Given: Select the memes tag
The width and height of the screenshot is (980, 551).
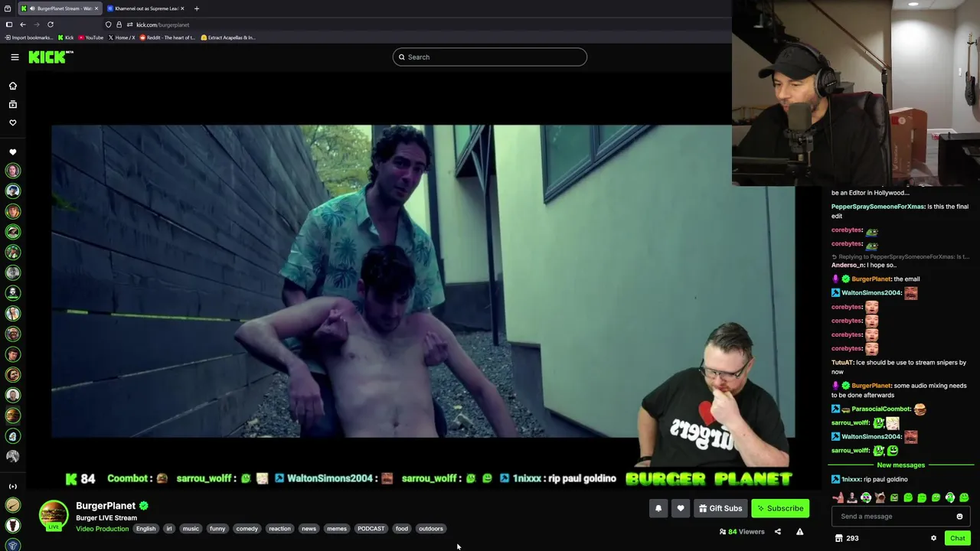Looking at the screenshot, I should pos(337,529).
